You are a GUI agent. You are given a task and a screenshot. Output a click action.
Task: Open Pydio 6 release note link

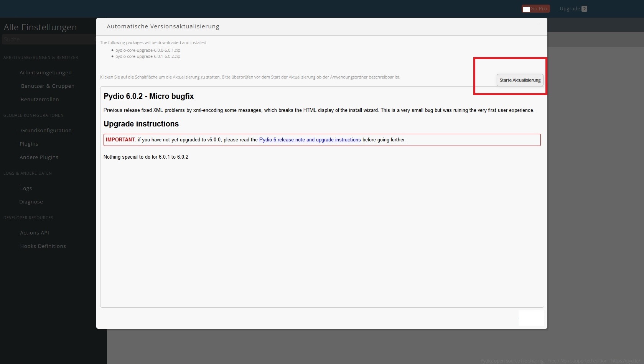[310, 140]
